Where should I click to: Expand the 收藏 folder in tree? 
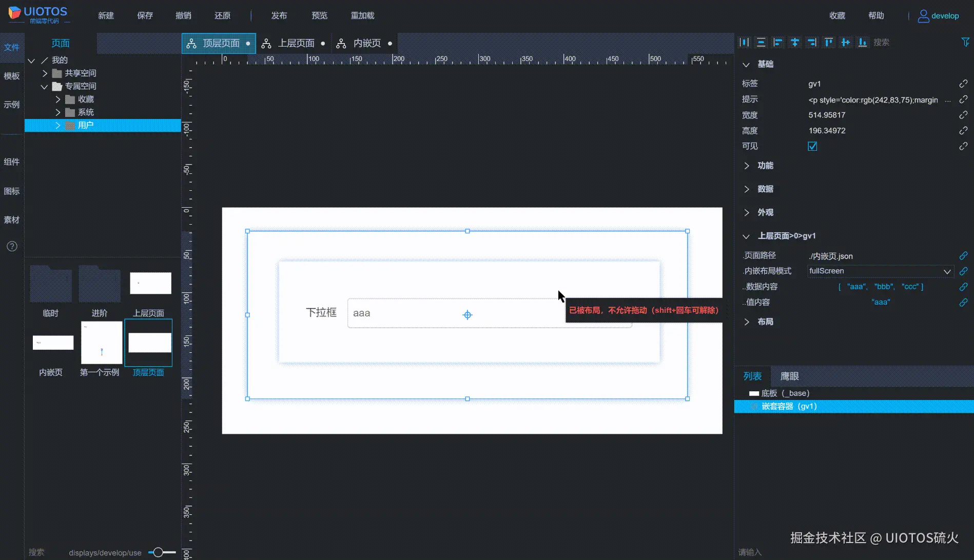[58, 99]
